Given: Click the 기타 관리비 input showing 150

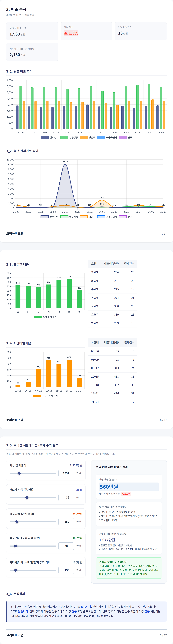Looking at the screenshot, I should (x=66, y=570).
